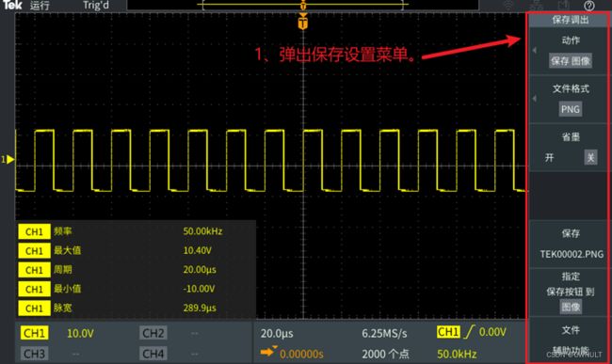The width and height of the screenshot is (612, 364).
Task: Click the CH1 badge beside 最大值
Action: (x=34, y=250)
